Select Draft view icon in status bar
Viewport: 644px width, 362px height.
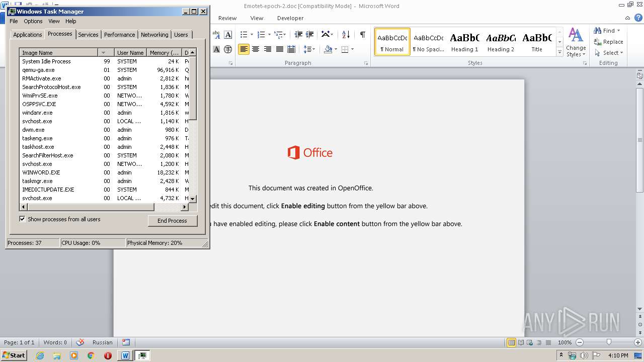pos(547,342)
